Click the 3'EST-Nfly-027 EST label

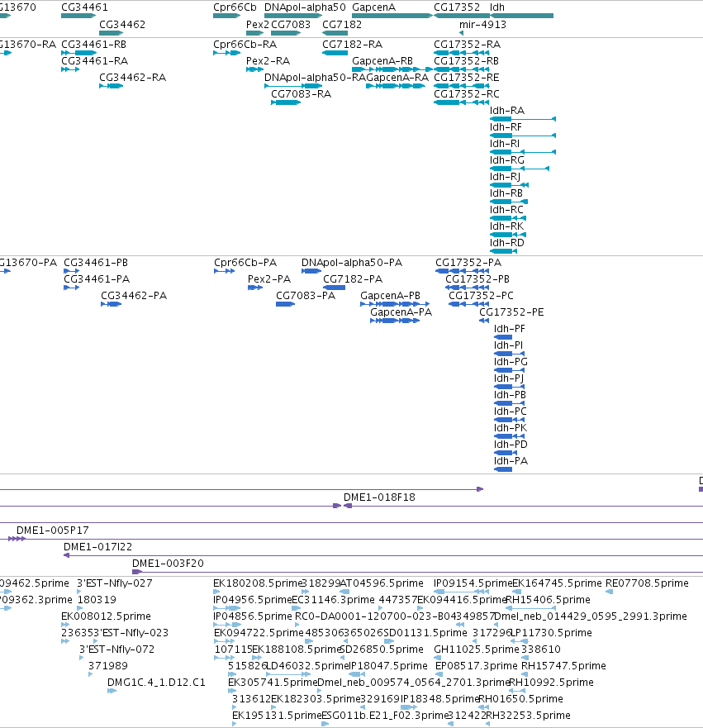pos(115,583)
